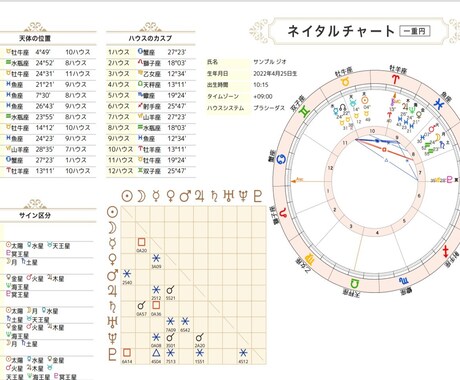Click the Sun glyph labeling the aspect grid rows
This screenshot has height=380, width=460.
click(112, 212)
